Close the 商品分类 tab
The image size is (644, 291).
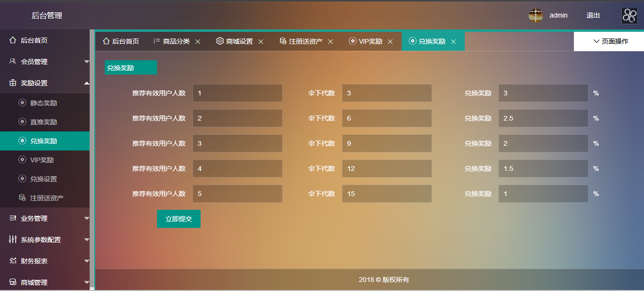pyautogui.click(x=198, y=42)
